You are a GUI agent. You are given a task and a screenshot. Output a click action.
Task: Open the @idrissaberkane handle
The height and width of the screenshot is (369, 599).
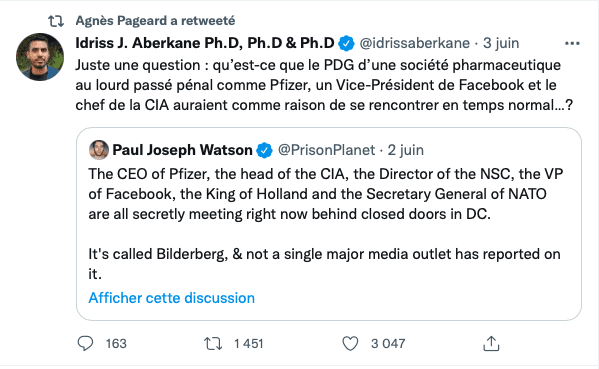414,43
